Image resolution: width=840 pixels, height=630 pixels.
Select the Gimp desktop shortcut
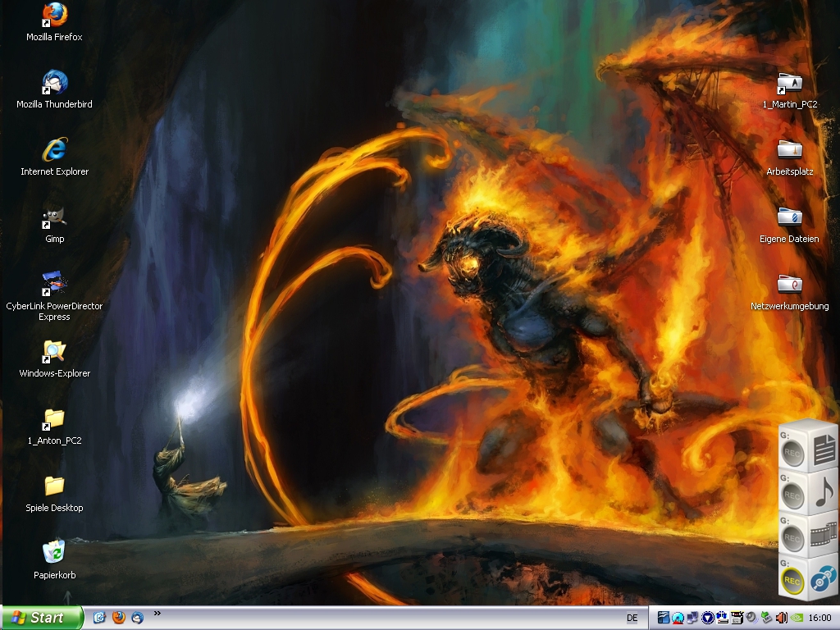pos(54,217)
